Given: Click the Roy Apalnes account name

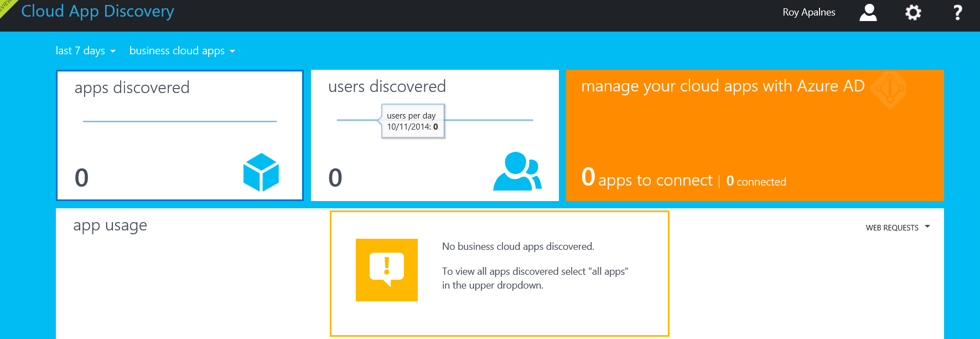Looking at the screenshot, I should [x=808, y=12].
